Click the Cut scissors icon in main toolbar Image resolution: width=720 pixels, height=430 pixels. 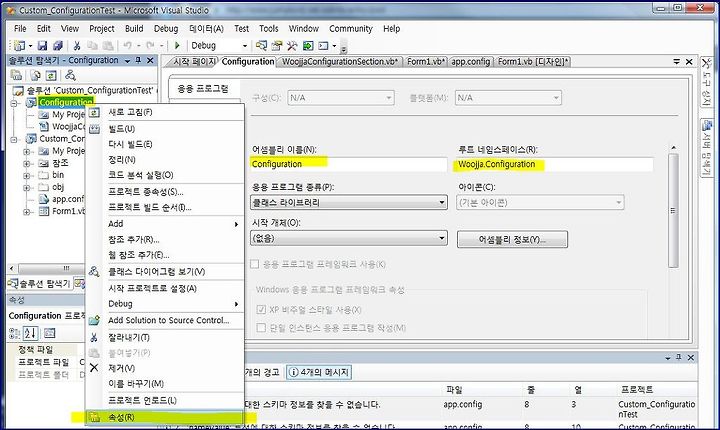pyautogui.click(x=77, y=45)
